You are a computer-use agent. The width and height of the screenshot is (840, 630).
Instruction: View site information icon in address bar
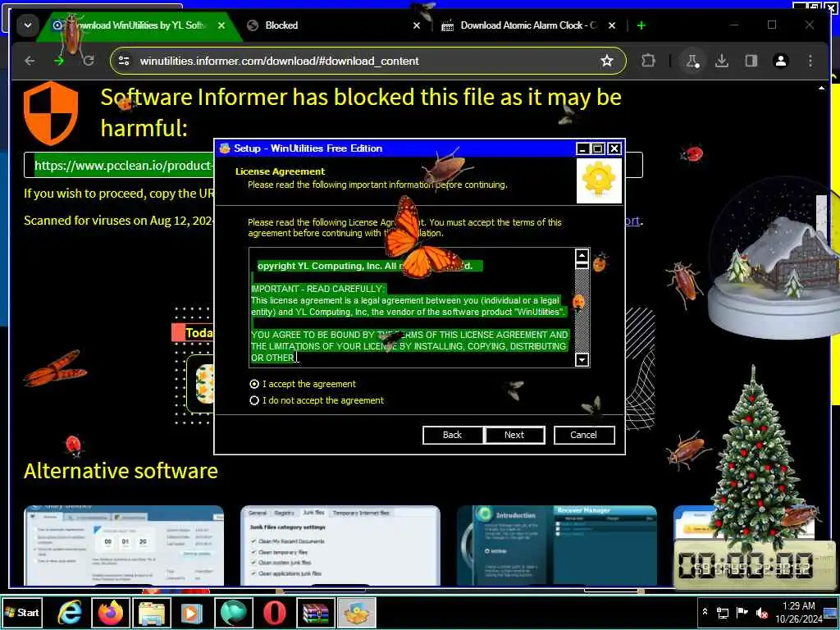pyautogui.click(x=125, y=61)
